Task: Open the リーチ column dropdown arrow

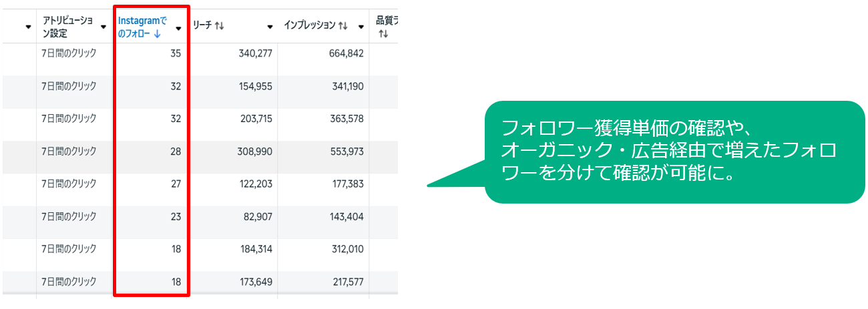Action: [x=270, y=27]
